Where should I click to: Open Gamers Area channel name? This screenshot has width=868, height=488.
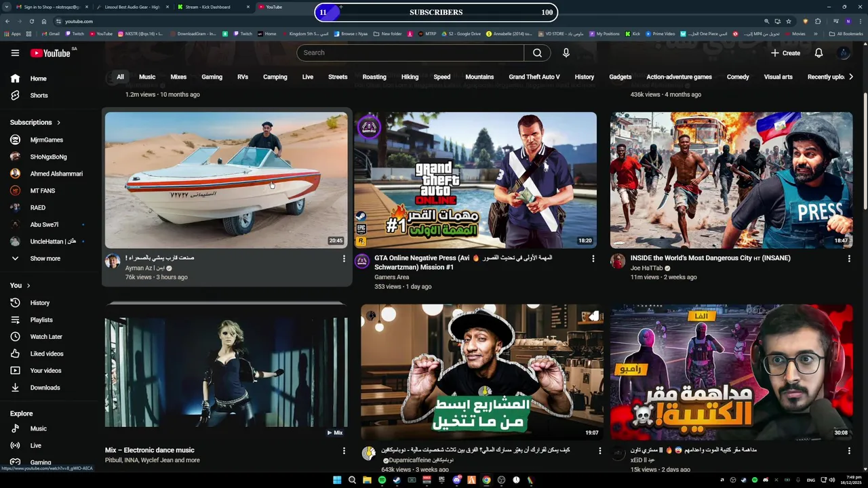(391, 277)
